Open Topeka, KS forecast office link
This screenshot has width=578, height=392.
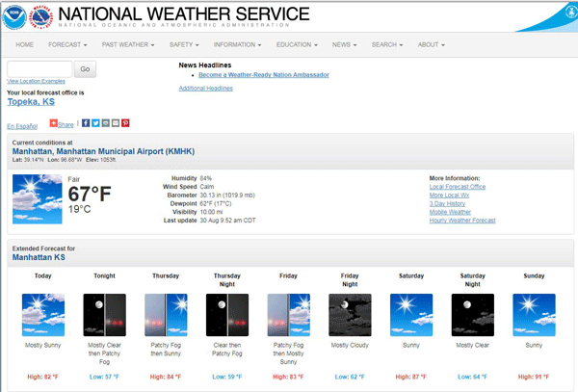pos(31,102)
